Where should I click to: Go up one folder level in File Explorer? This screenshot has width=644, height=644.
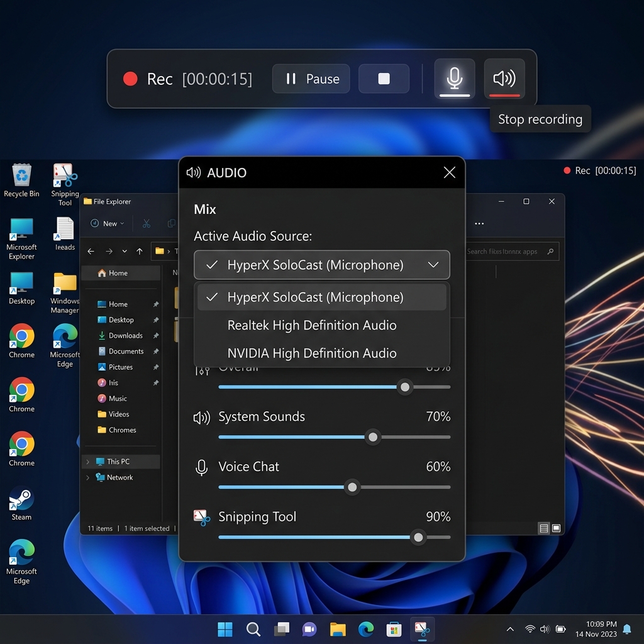[140, 252]
